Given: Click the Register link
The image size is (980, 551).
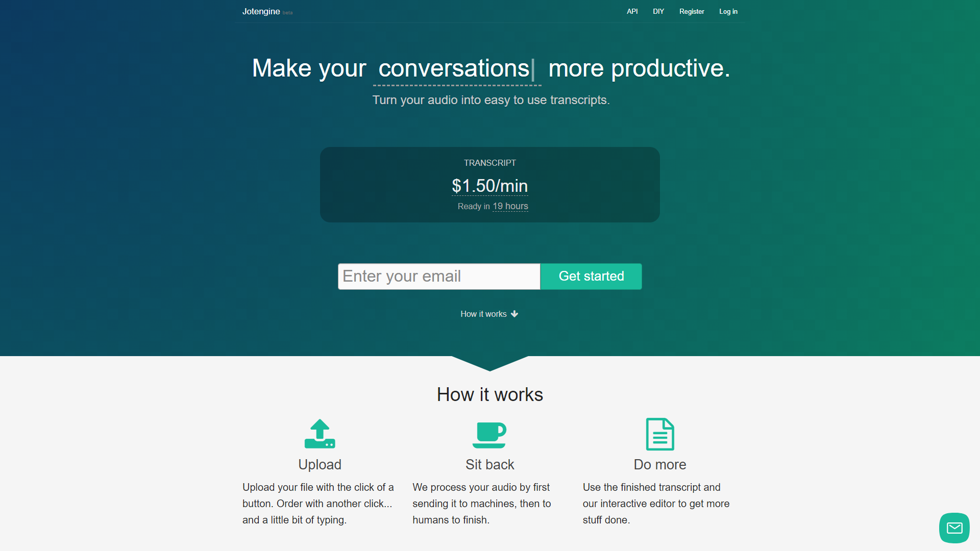Looking at the screenshot, I should [x=692, y=11].
